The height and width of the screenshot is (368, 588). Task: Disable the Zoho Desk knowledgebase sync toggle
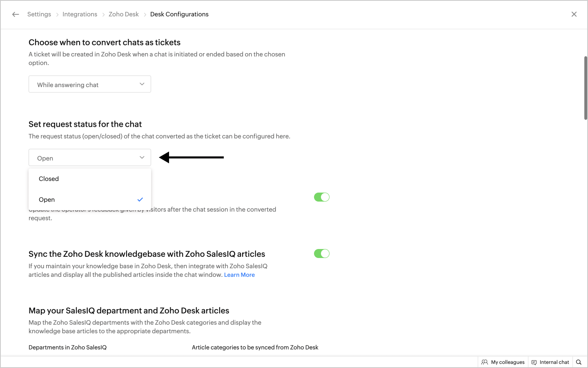(321, 254)
